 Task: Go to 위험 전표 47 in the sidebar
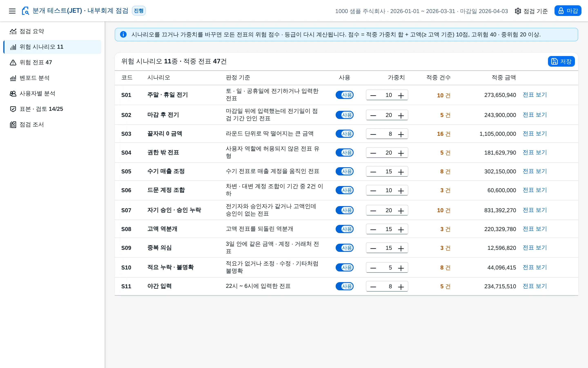52,63
